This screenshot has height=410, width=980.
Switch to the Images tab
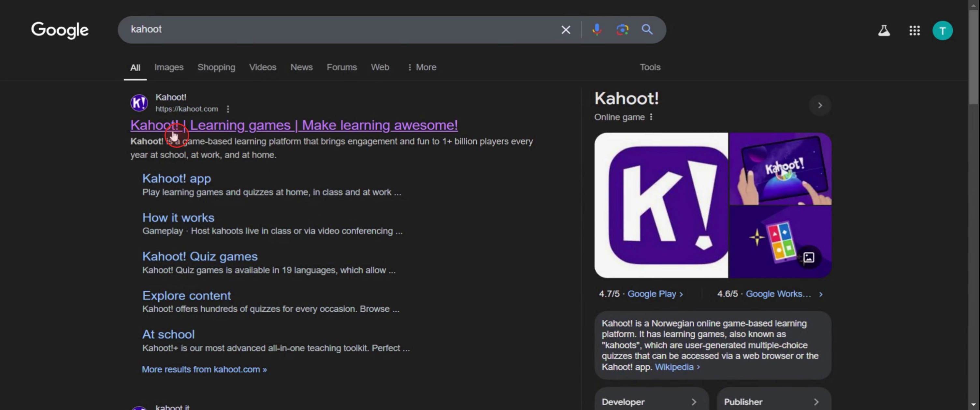[x=168, y=67]
